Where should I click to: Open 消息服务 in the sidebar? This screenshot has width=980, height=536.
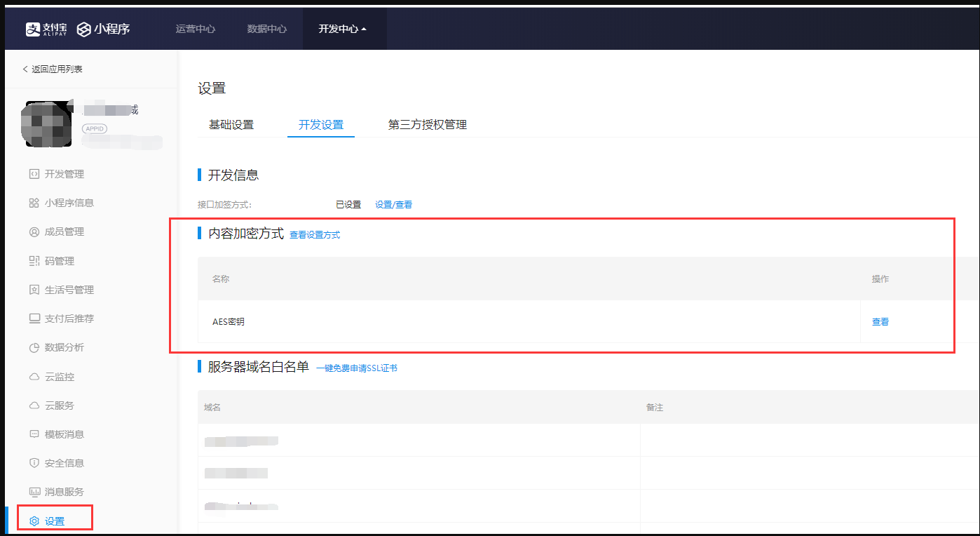click(x=64, y=492)
